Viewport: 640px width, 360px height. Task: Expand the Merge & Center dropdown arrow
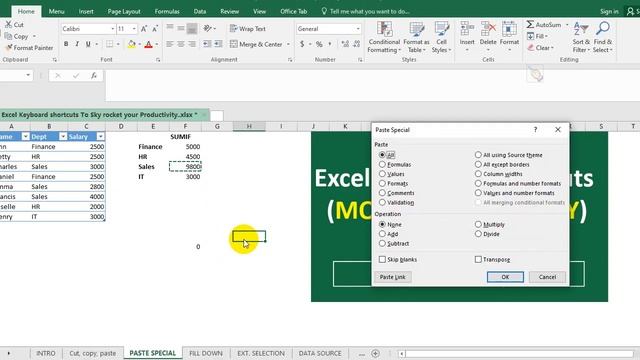[x=288, y=44]
